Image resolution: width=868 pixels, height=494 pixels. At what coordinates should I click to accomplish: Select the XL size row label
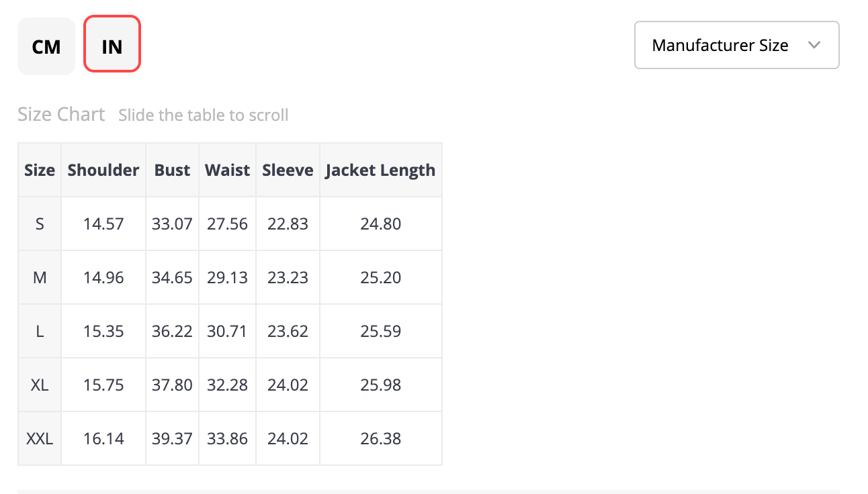point(40,385)
